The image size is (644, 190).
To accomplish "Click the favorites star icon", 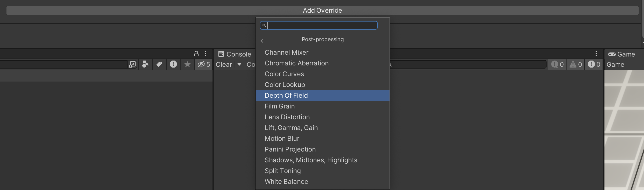I will point(187,64).
